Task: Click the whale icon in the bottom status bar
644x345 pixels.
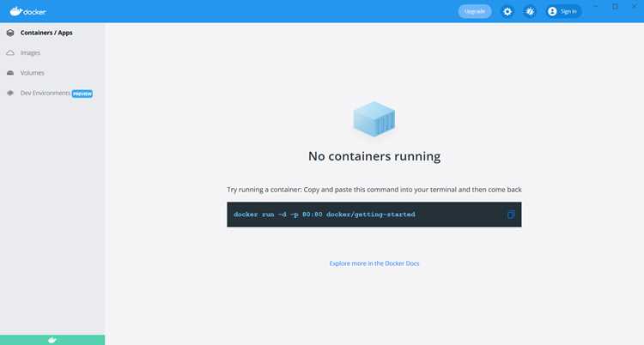Action: (x=52, y=340)
